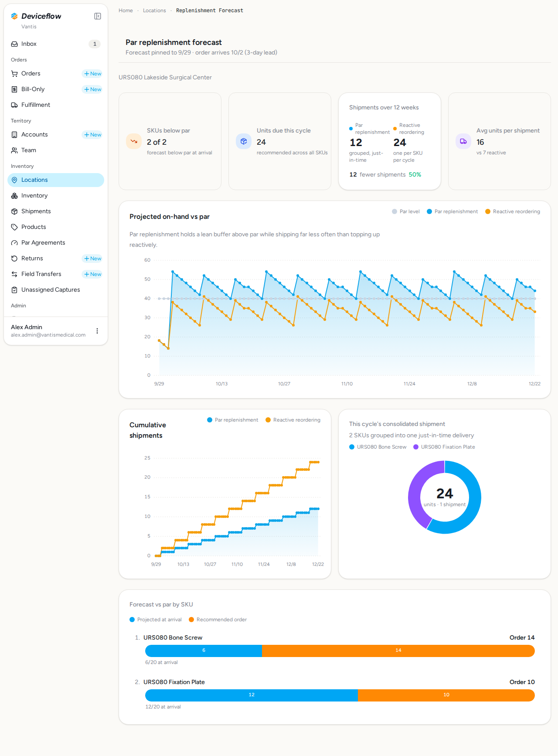Click the Inventory boxes icon
The width and height of the screenshot is (558, 756).
(14, 196)
